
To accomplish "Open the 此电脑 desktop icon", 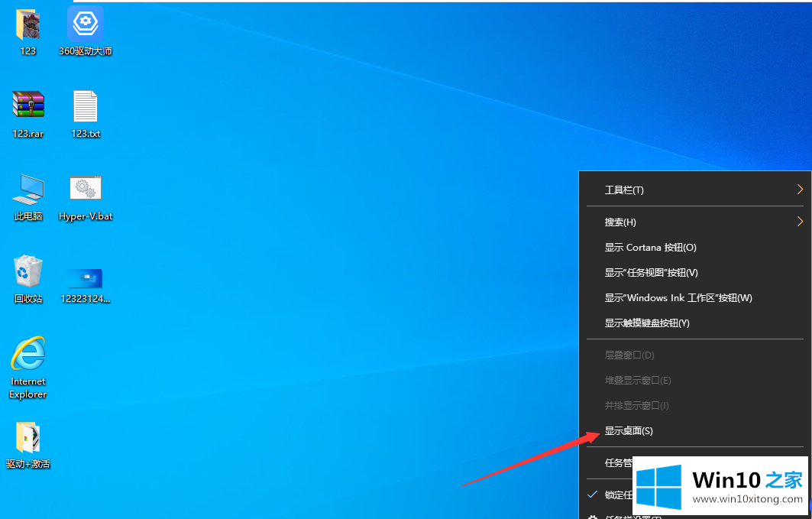I will click(x=28, y=189).
